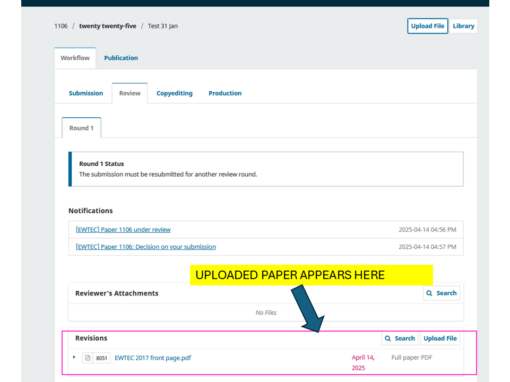The height and width of the screenshot is (382, 510).
Task: Search within the Revisions section
Action: [400, 339]
